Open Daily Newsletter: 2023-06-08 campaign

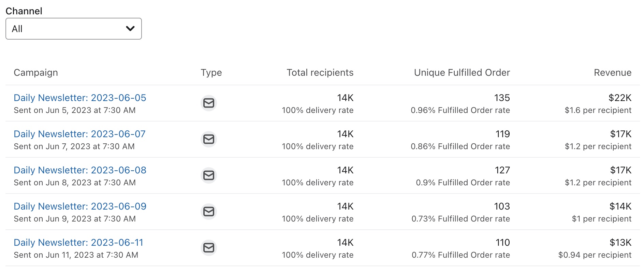(80, 170)
